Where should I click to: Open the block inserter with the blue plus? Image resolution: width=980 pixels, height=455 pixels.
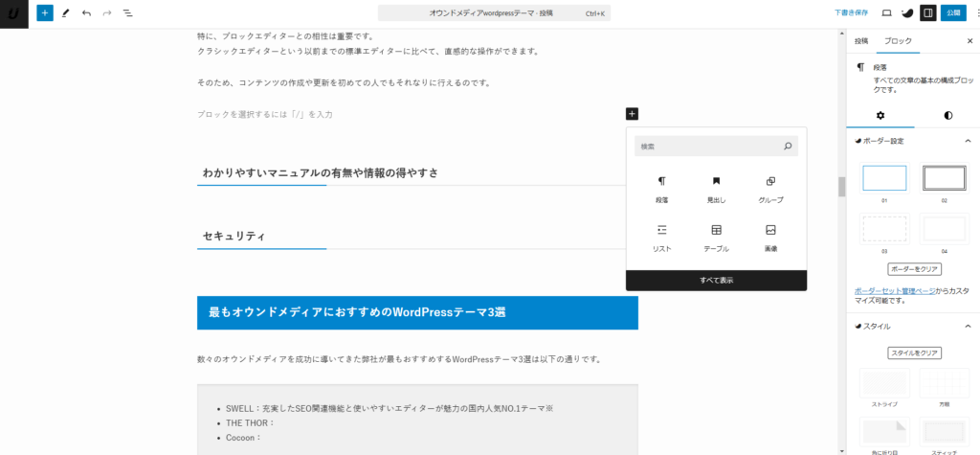44,12
